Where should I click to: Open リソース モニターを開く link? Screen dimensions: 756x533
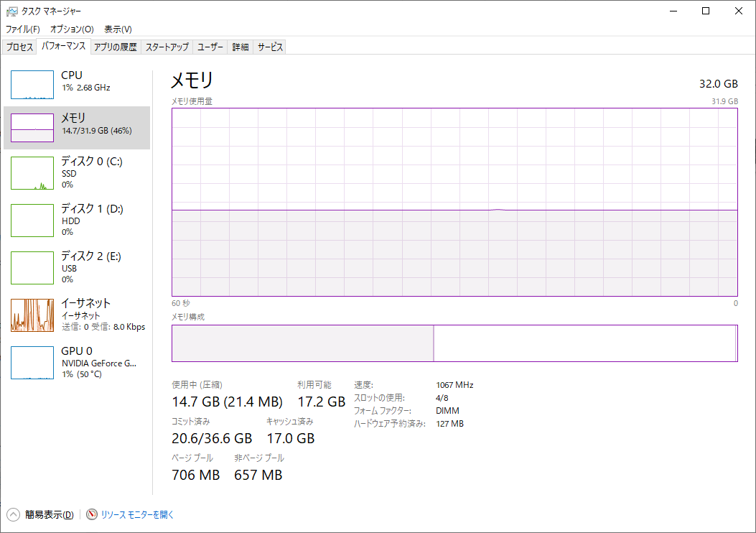[137, 514]
